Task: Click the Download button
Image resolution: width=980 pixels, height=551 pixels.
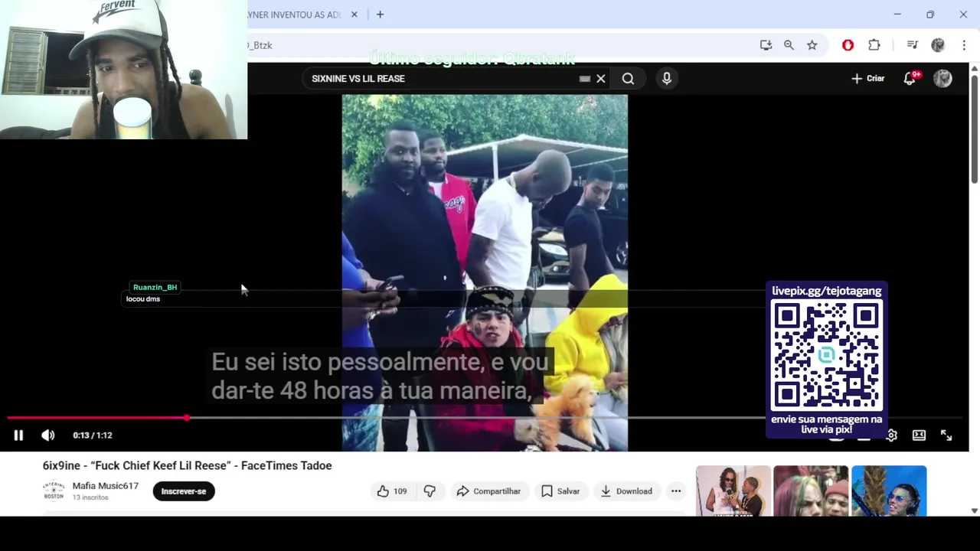Action: click(626, 491)
